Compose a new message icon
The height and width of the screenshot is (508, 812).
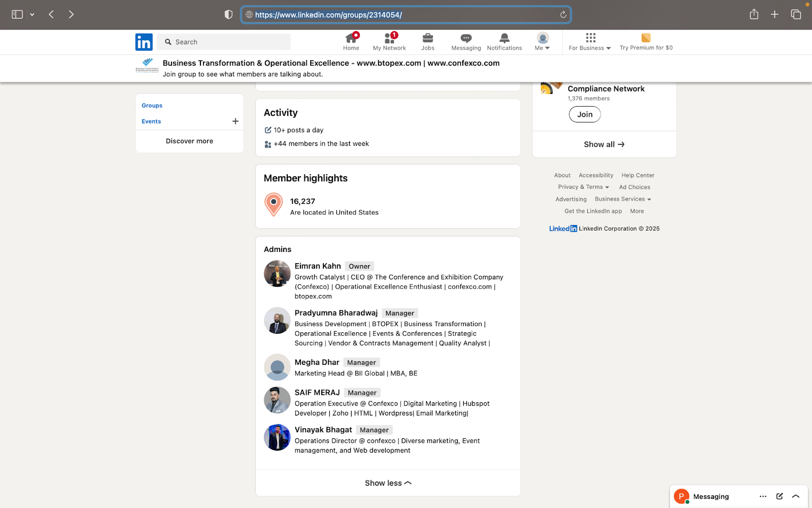coord(780,496)
